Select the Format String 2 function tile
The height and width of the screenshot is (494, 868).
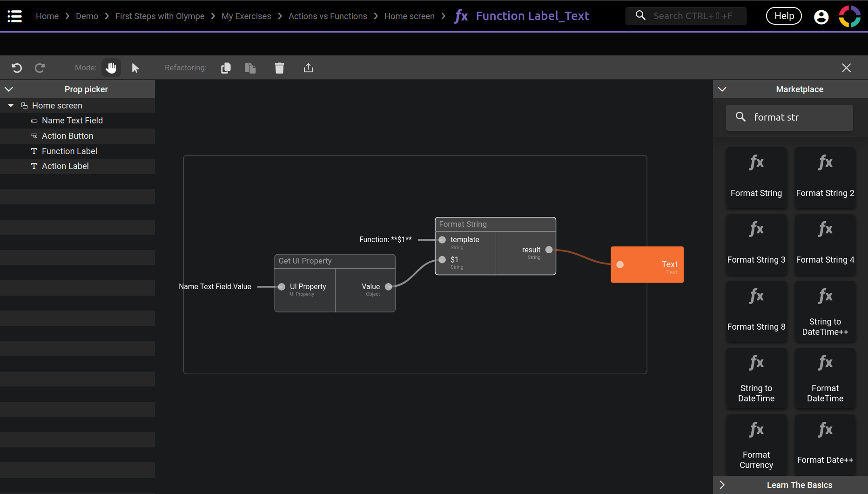[x=825, y=177]
